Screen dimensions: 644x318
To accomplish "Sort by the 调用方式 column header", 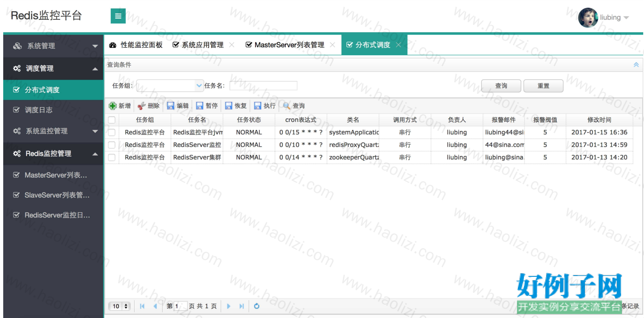I will pos(405,120).
